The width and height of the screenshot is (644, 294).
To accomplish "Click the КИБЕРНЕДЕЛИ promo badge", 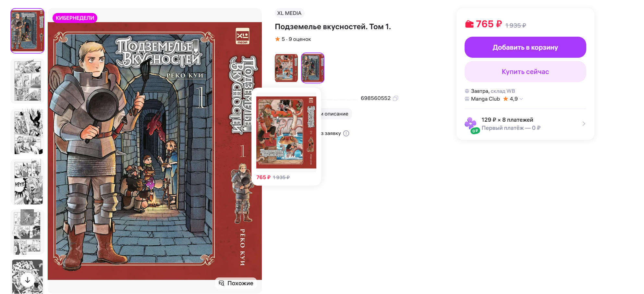I will pos(75,18).
